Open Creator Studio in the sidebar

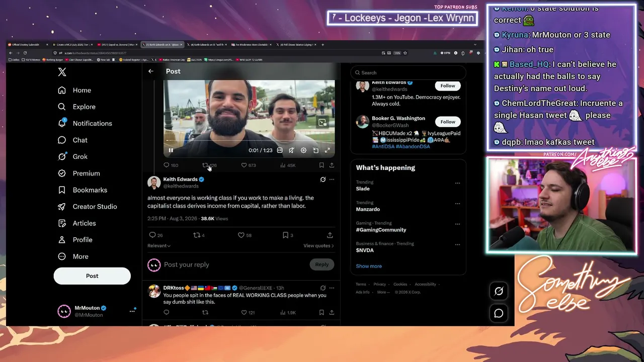tap(88, 206)
